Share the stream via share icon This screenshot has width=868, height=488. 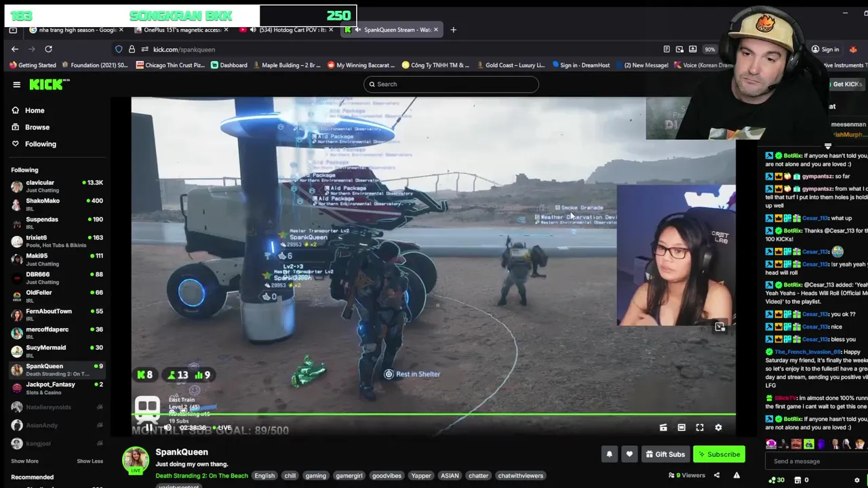pos(717,475)
